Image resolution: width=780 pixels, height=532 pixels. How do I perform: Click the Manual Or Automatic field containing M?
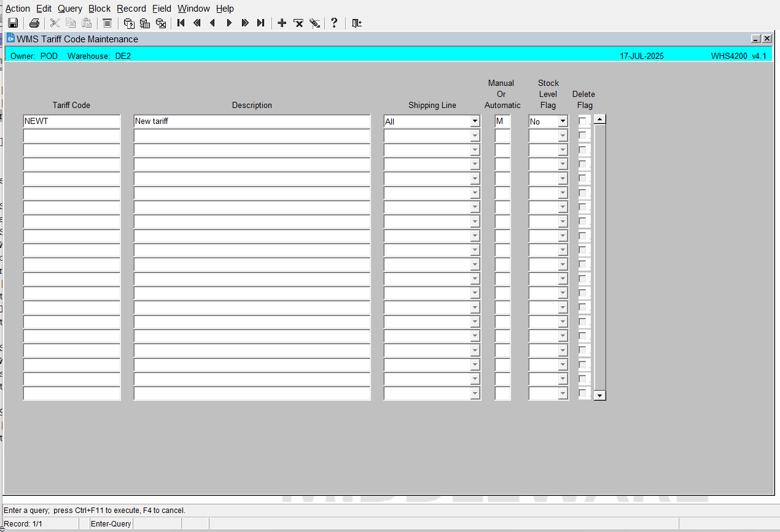(502, 121)
